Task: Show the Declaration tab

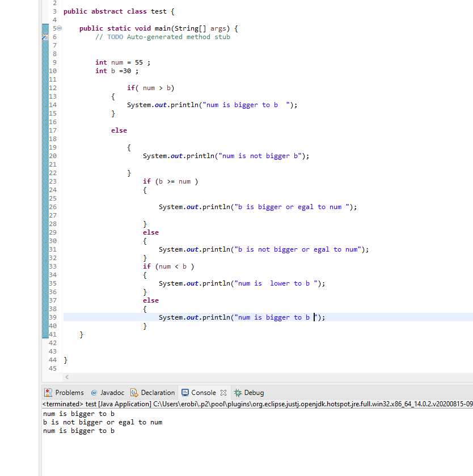Action: [x=153, y=393]
